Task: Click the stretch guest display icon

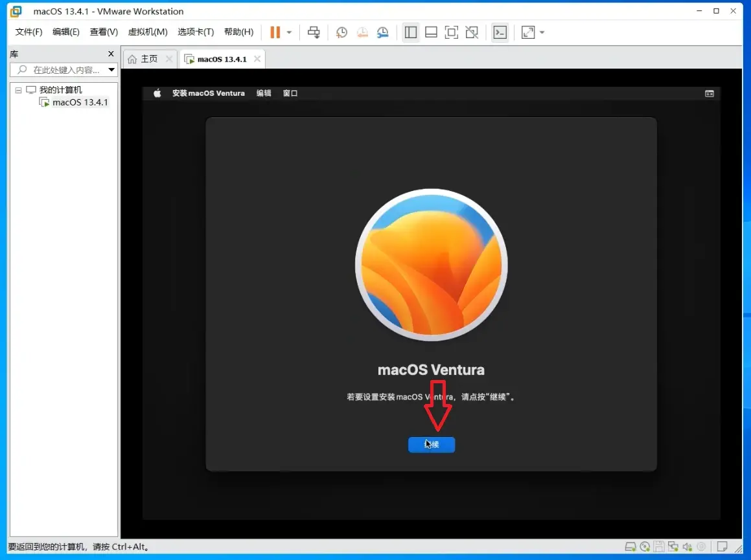Action: [528, 32]
